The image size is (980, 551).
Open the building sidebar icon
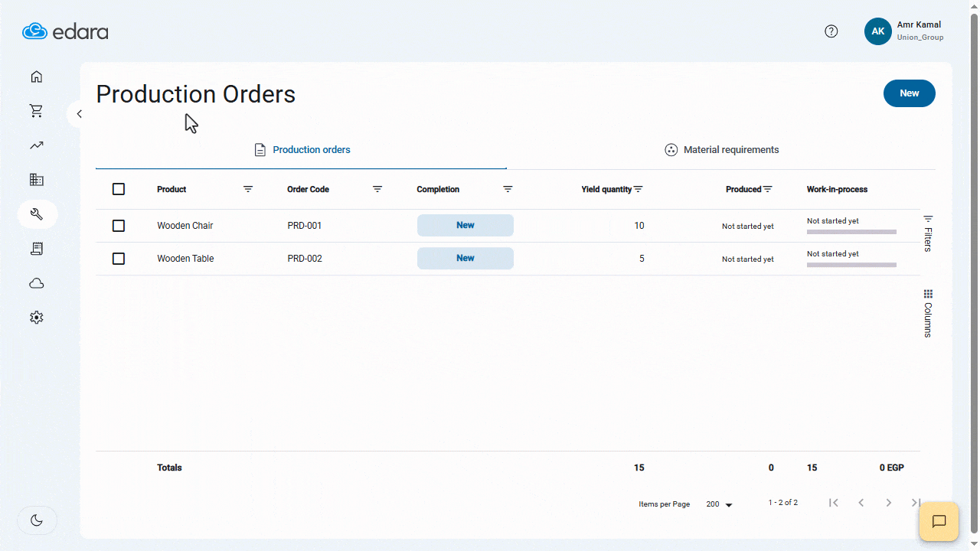click(36, 180)
